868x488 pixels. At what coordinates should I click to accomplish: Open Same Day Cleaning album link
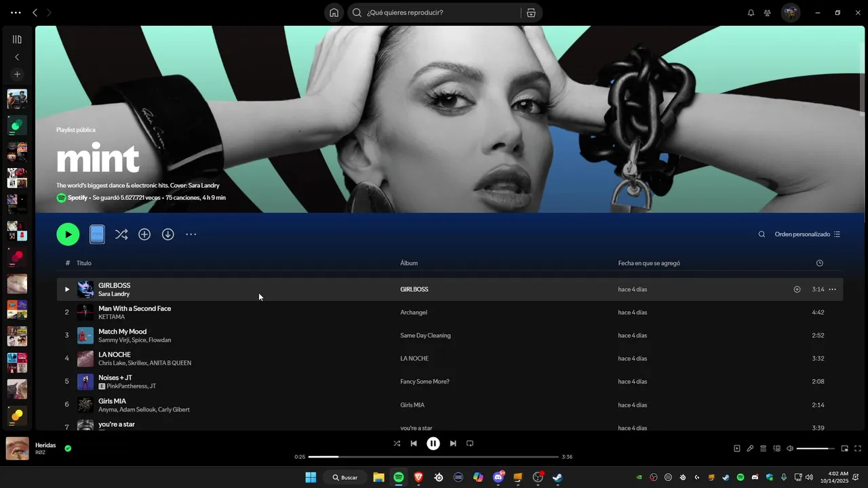[425, 335]
